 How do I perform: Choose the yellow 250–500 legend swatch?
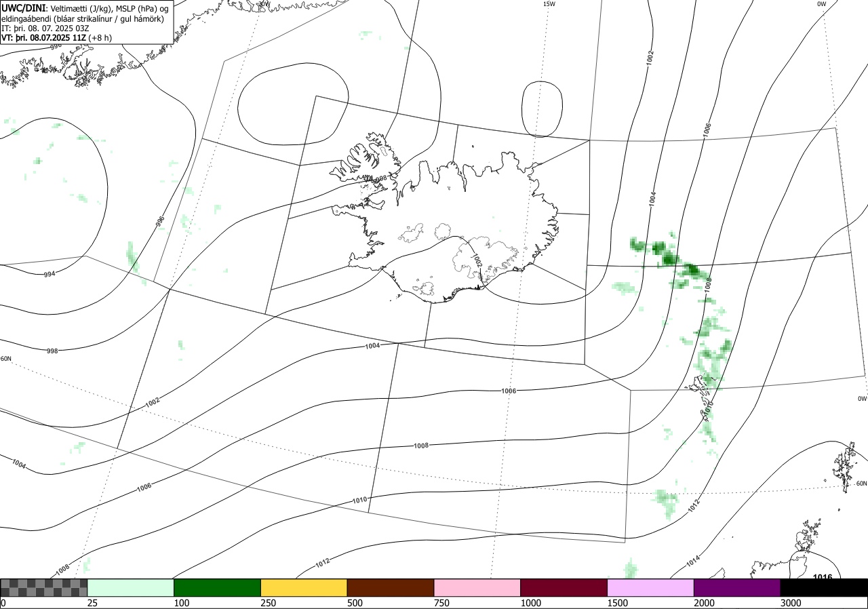coord(304,587)
